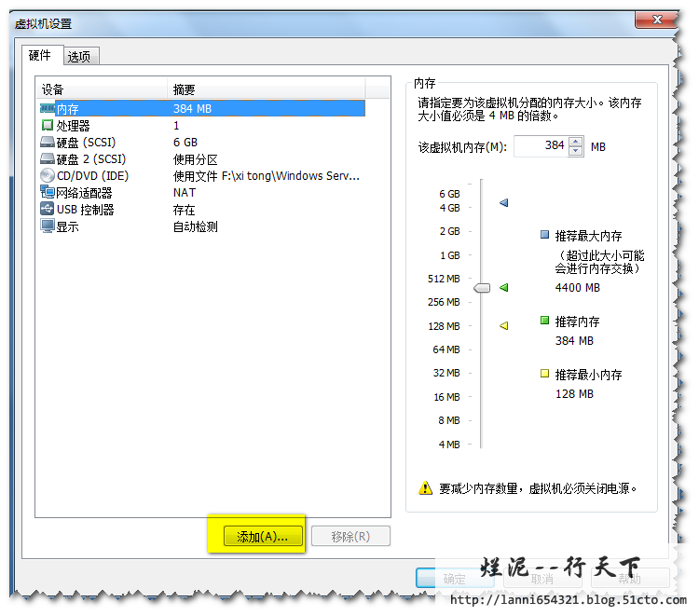This screenshot has height=616, width=699.
Task: Click the Network Adapter (网络适配器) icon
Action: pyautogui.click(x=48, y=193)
